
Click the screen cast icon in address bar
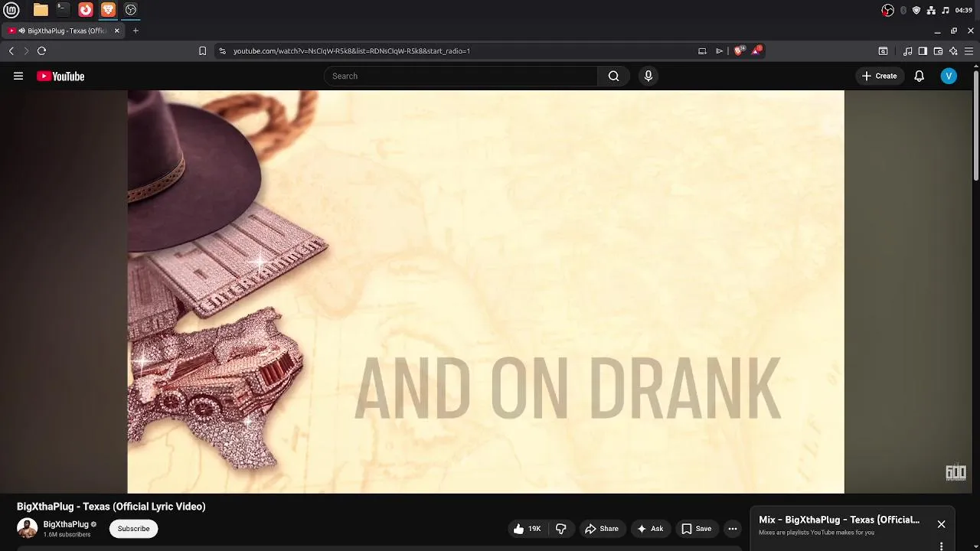pos(702,51)
